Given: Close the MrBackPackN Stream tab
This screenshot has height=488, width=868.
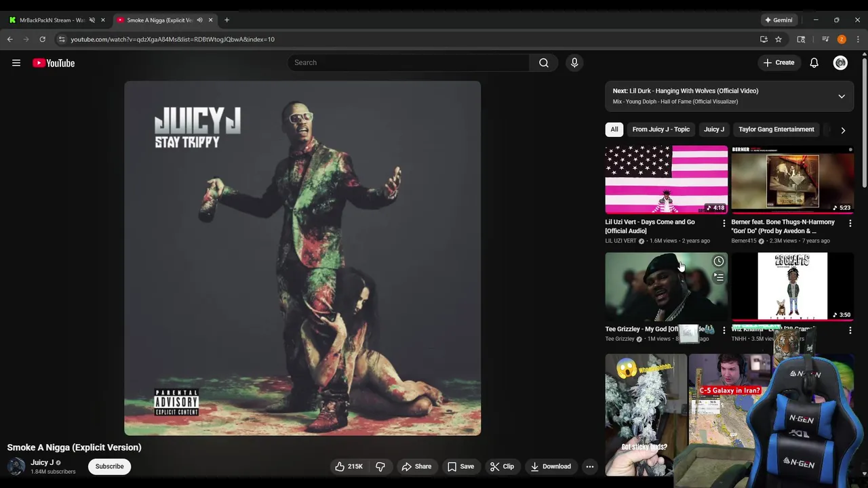Looking at the screenshot, I should pyautogui.click(x=103, y=20).
